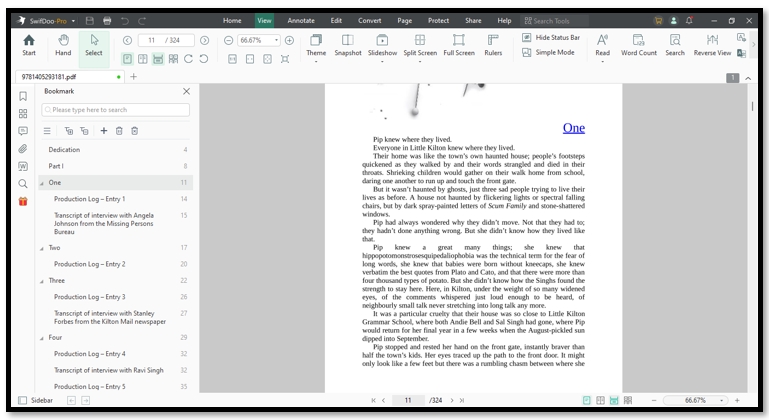Go to last page in status bar
The width and height of the screenshot is (769, 420).
pyautogui.click(x=461, y=400)
